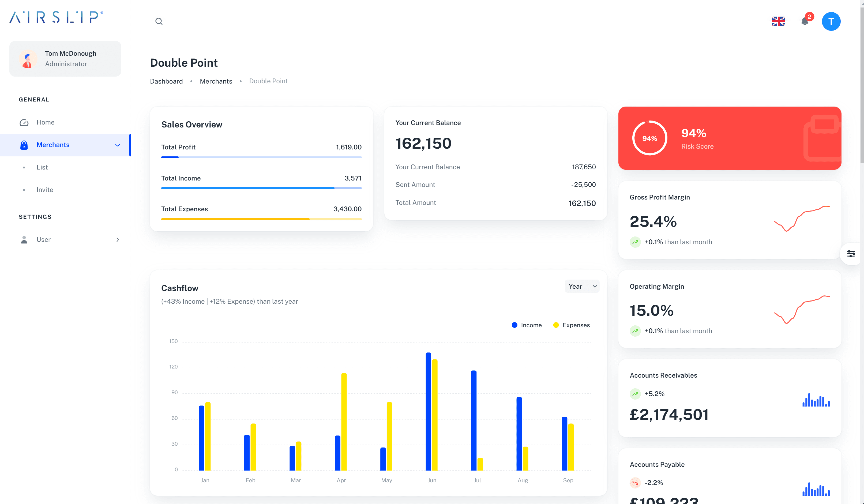Select the Invite submenu item
864x504 pixels.
45,190
